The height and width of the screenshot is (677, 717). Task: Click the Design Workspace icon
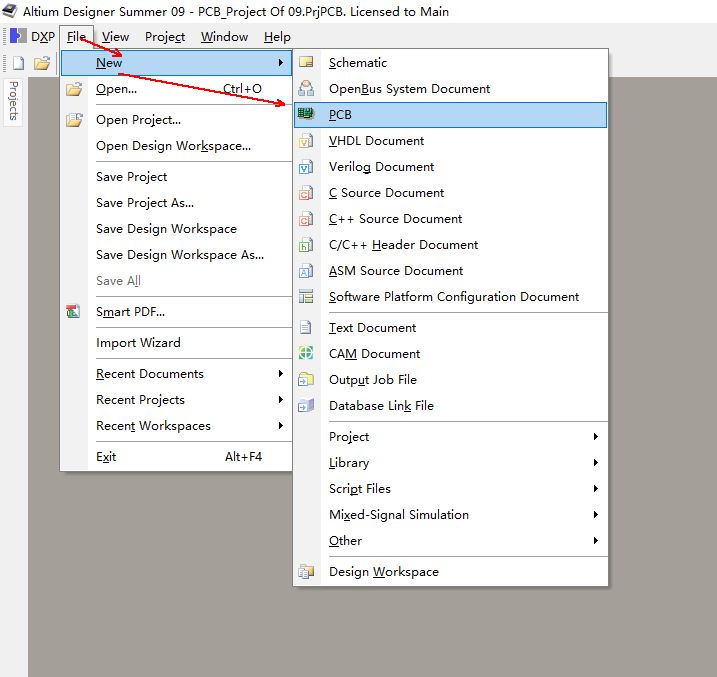pyautogui.click(x=306, y=571)
